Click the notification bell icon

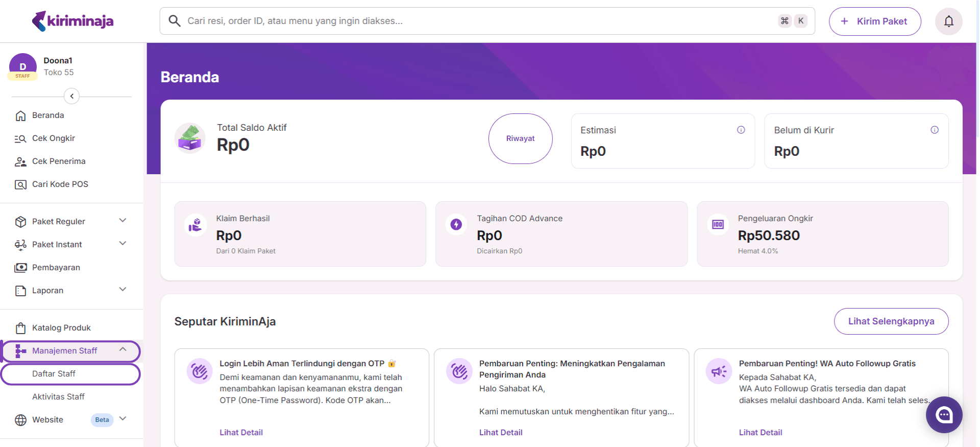[x=948, y=21]
